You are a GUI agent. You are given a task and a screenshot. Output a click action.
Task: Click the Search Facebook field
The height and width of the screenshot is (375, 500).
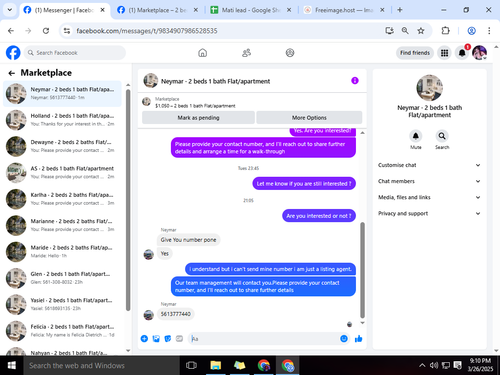pyautogui.click(x=75, y=53)
